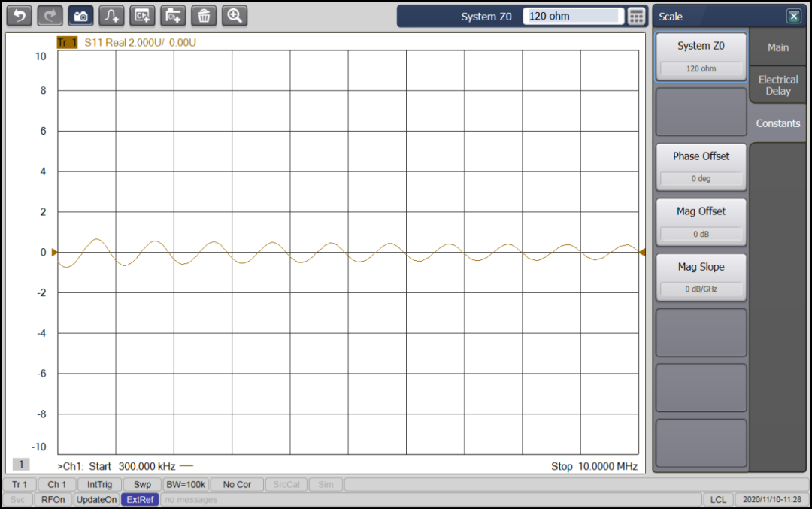Take a screenshot with the camera icon
The image size is (812, 509).
(80, 15)
